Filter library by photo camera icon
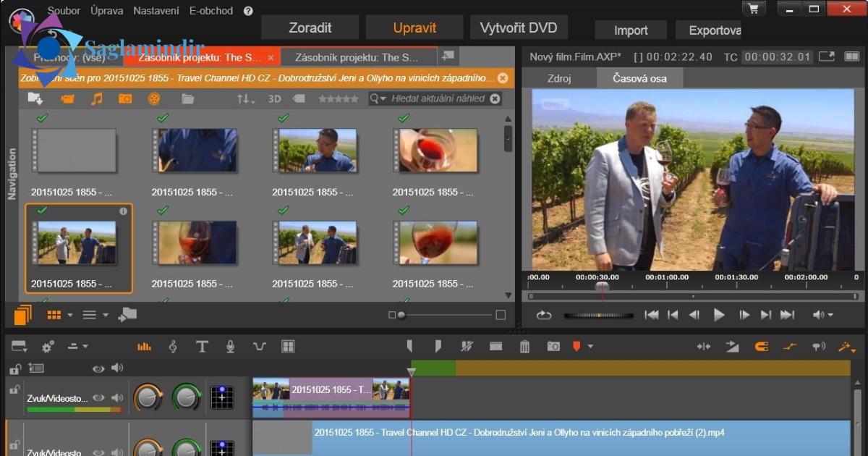Viewport: 868px width, 456px height. click(x=125, y=98)
